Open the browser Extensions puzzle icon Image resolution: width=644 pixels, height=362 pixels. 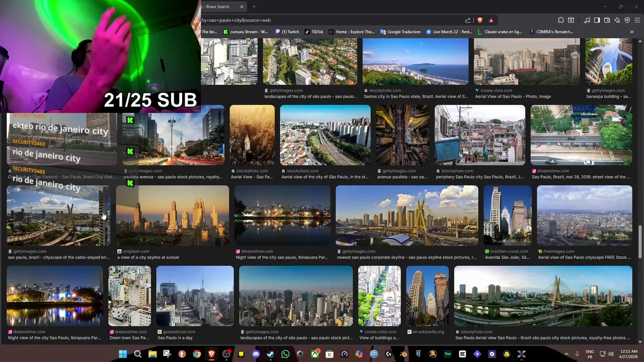(x=561, y=20)
